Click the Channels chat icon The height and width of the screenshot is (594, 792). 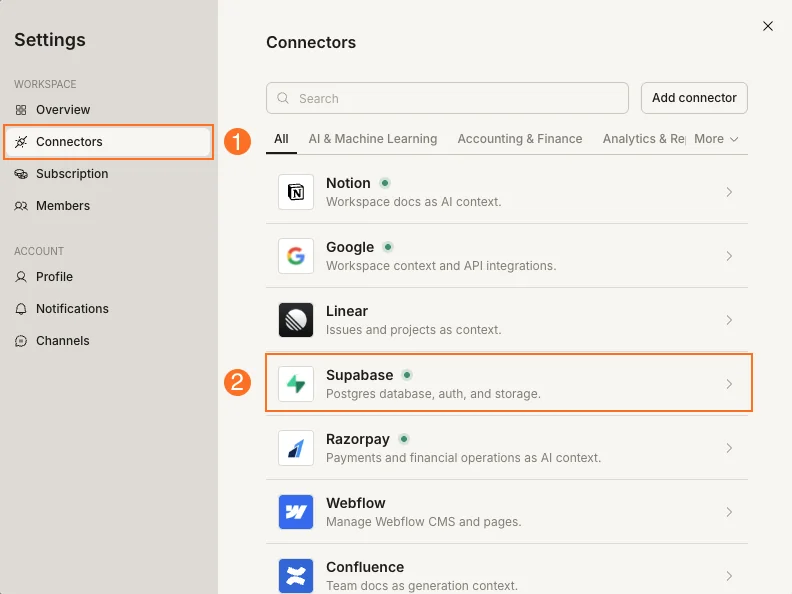[x=21, y=341]
